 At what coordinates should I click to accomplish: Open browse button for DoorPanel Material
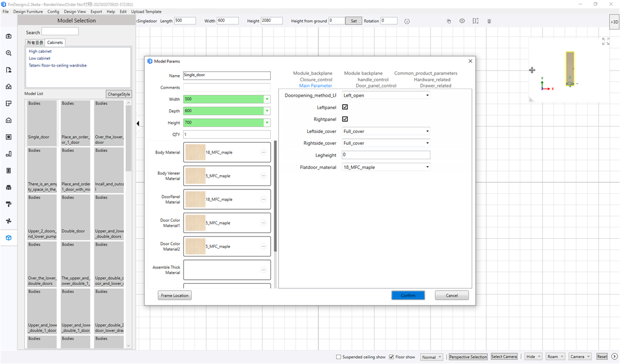coord(263,199)
